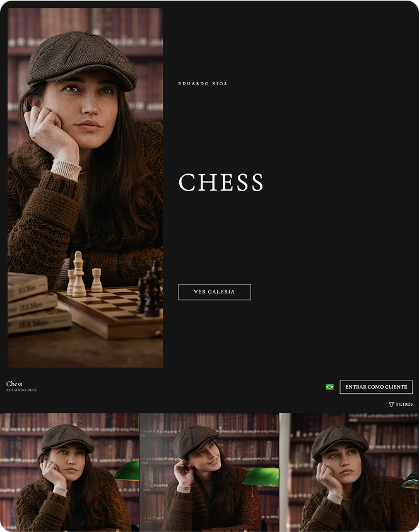The image size is (419, 532).
Task: Open the large cover portrait photo
Action: coord(85,187)
